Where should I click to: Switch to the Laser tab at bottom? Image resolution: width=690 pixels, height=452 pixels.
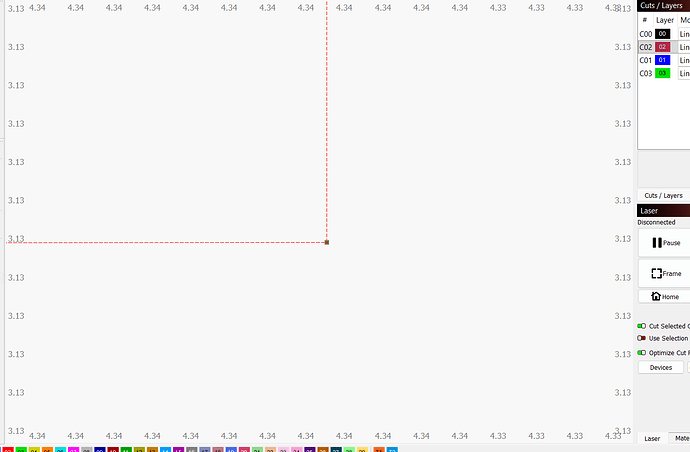[x=652, y=438]
